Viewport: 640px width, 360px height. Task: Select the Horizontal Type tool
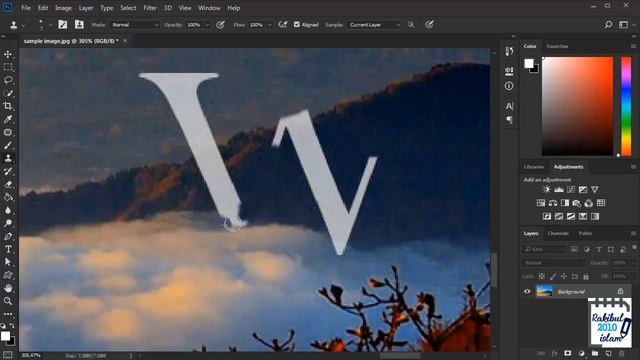pos(8,249)
